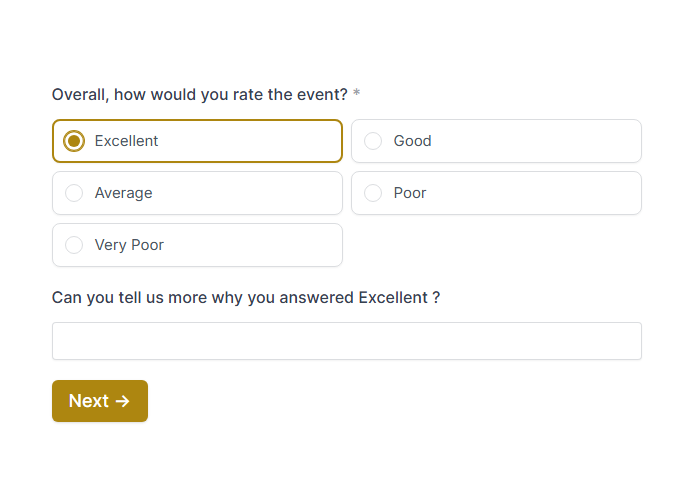
Task: Click the "Very Poor" option label text
Action: (129, 245)
